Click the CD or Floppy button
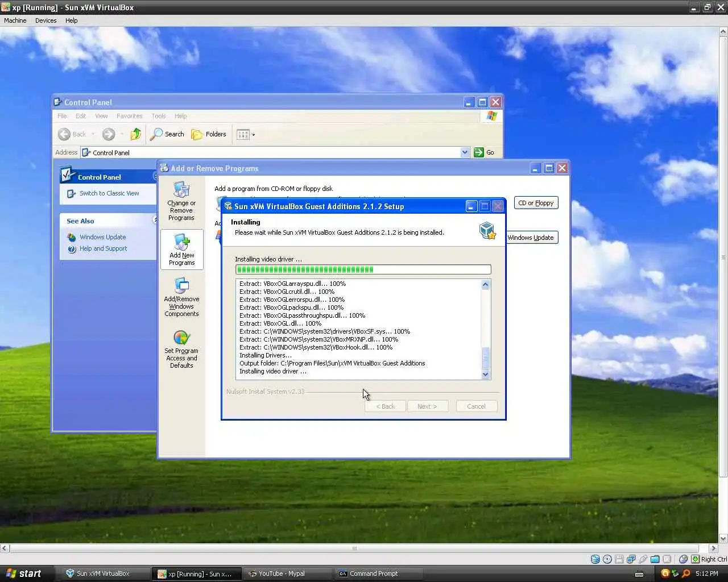Screen dimensions: 728x582 tap(536, 203)
